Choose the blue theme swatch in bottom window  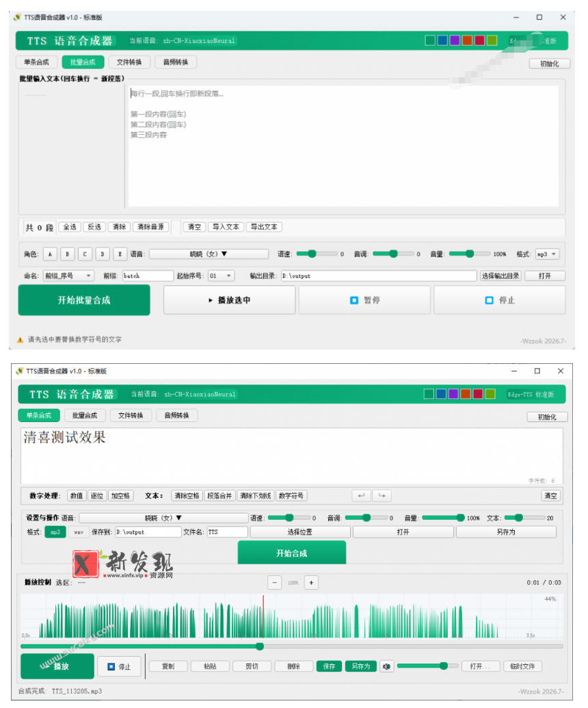click(441, 394)
